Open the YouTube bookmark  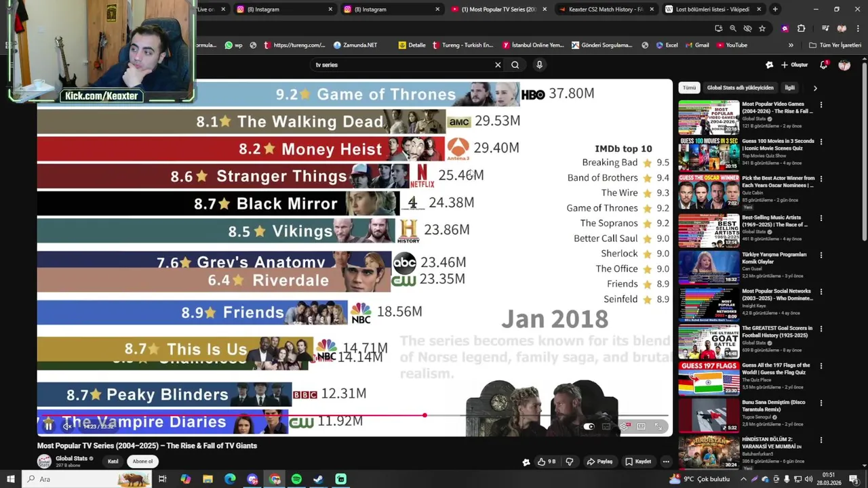732,45
